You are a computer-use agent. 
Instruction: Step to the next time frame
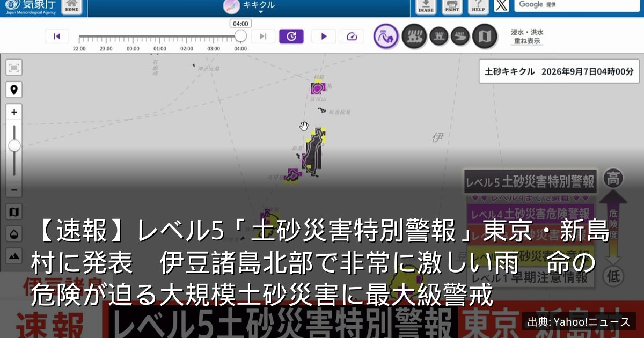coord(263,36)
